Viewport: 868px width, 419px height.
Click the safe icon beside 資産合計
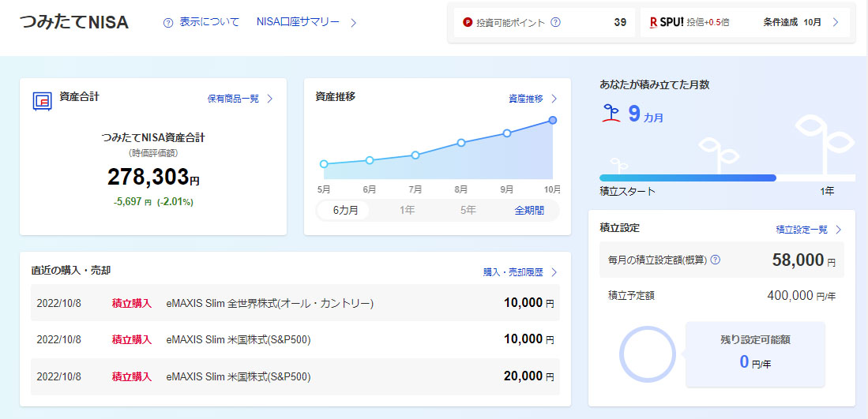[x=42, y=100]
